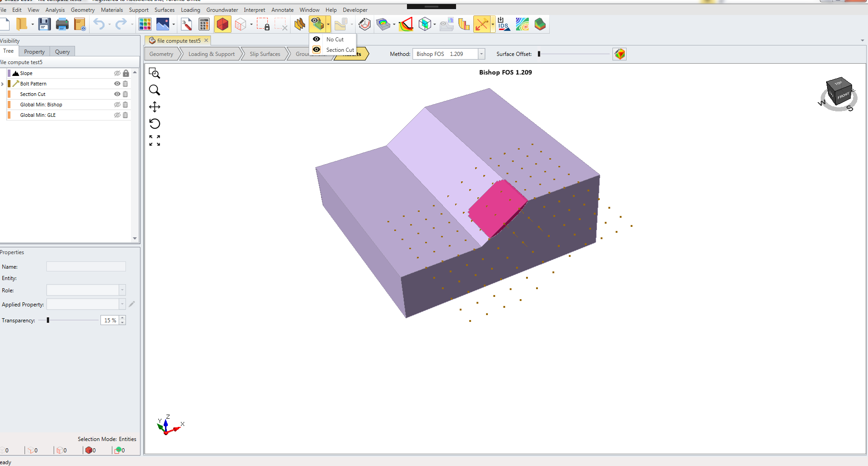
Task: Open dropdown arrow beside open folder icon
Action: tap(33, 25)
